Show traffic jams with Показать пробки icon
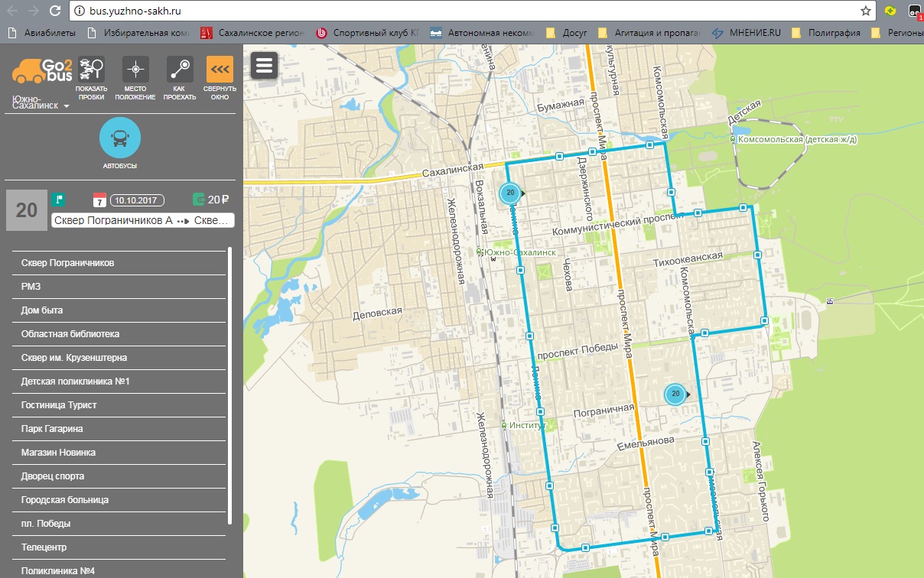The image size is (924, 578). click(x=92, y=70)
